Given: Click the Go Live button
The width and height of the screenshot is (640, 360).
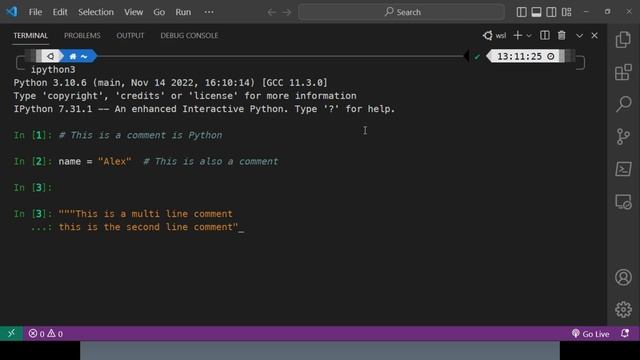Looking at the screenshot, I should pyautogui.click(x=590, y=334).
